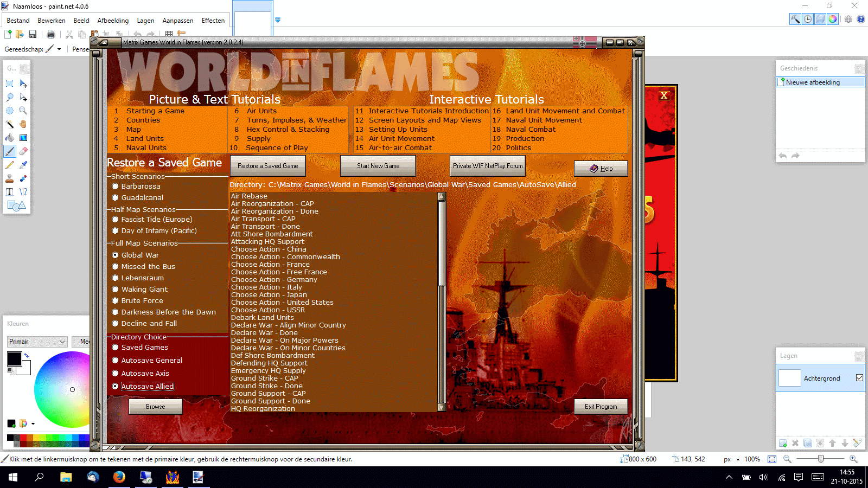Show hidden system tray icons
Screen dimensions: 868x488
click(729, 477)
